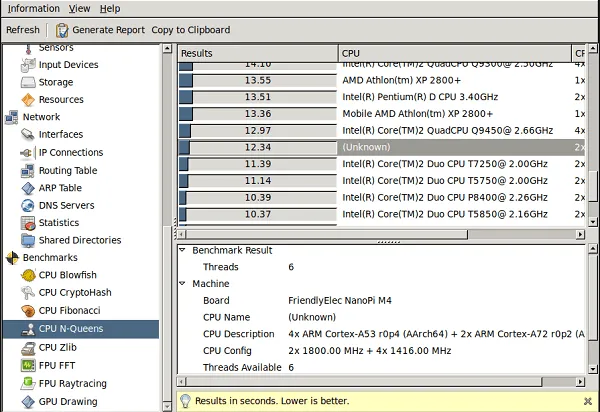Select the Routing Table icon

click(28, 171)
